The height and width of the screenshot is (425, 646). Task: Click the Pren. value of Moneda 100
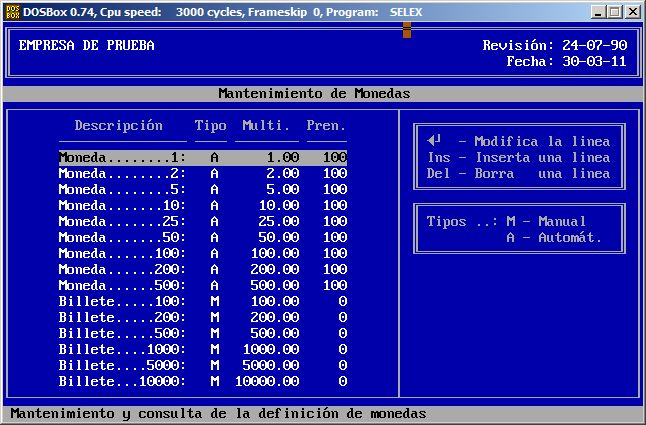[335, 254]
